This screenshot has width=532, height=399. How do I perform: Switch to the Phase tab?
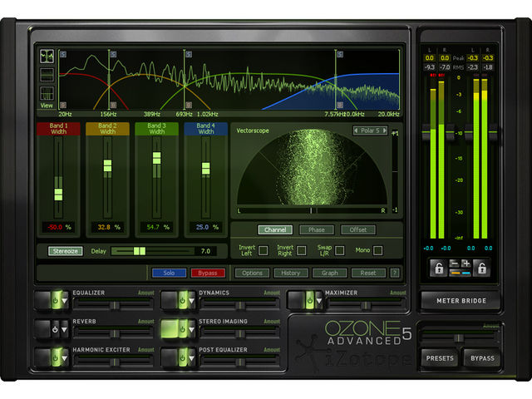(317, 229)
